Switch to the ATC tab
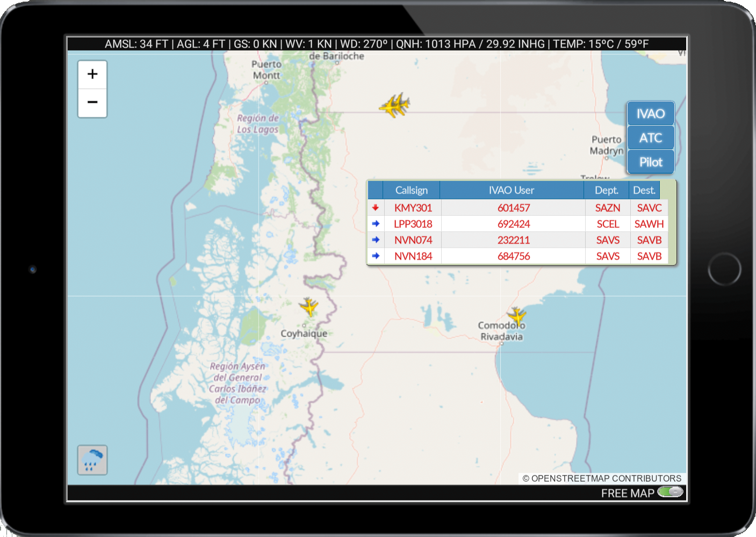This screenshot has width=756, height=537. [651, 138]
